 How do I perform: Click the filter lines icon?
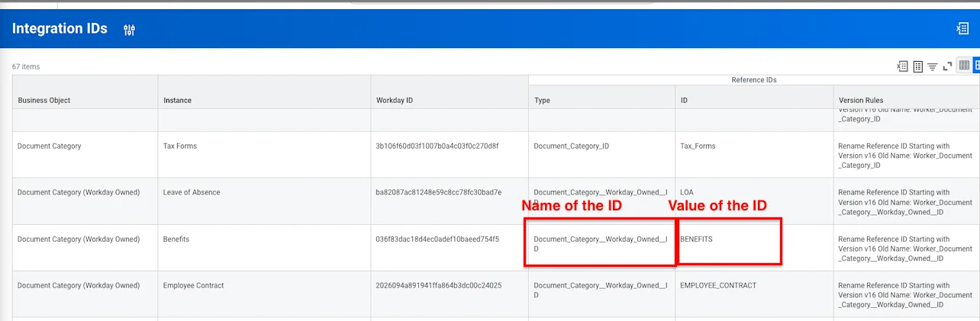click(x=932, y=67)
